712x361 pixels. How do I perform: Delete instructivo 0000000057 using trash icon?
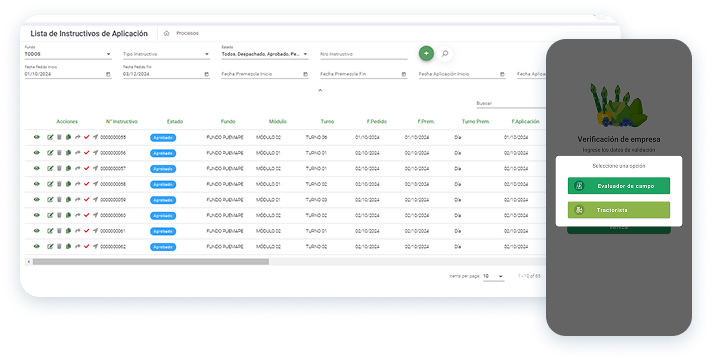[x=59, y=168]
